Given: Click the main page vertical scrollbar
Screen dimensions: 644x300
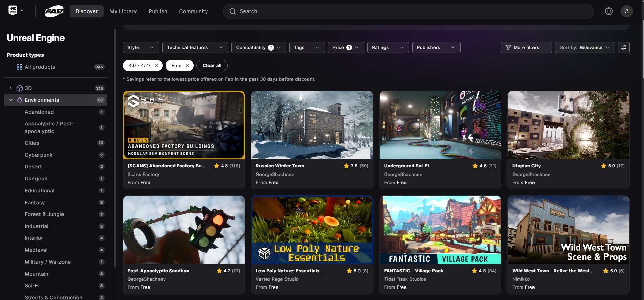Looking at the screenshot, I should (643, 49).
